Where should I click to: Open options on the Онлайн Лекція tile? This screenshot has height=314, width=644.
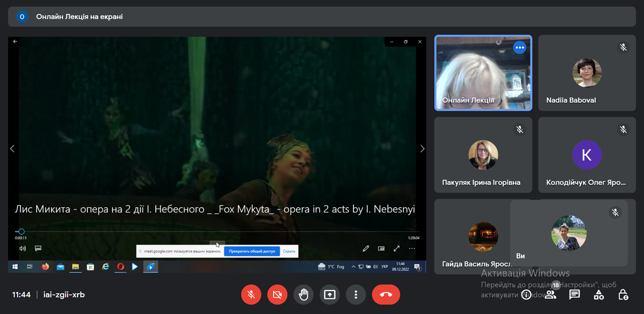click(520, 47)
